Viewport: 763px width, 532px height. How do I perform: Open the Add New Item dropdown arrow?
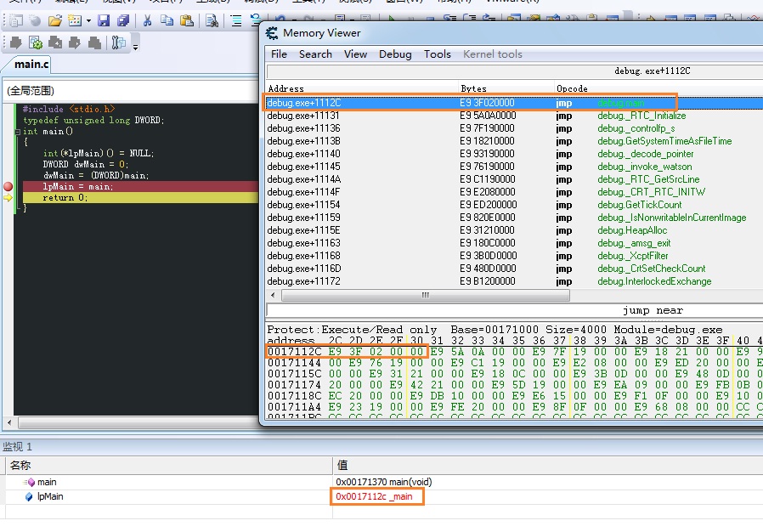[88, 20]
